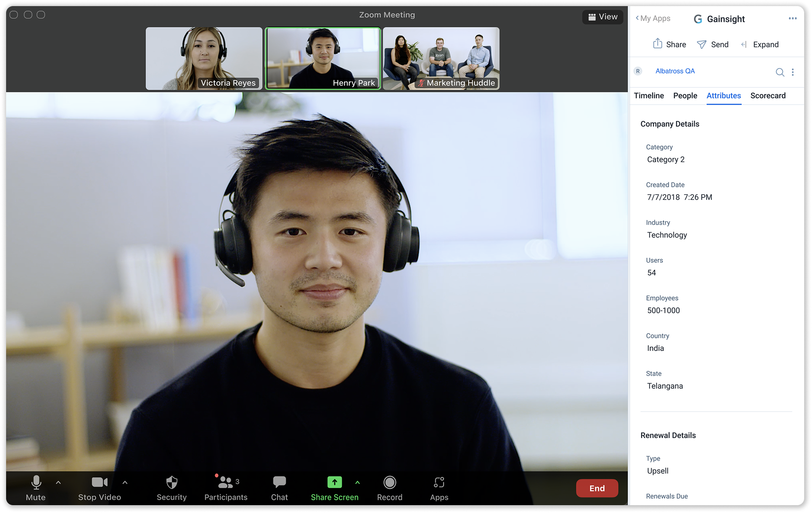Open Gainsight more options ellipsis

[x=792, y=18]
